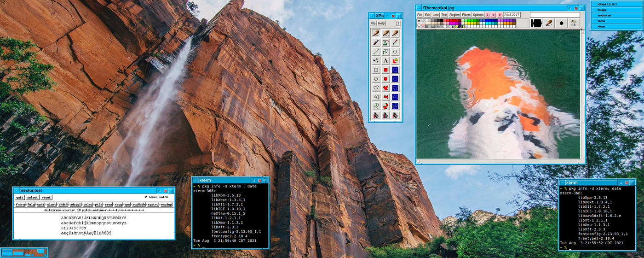The image size is (644, 258).
Task: Open the ptSz dropdown in nexfontsel
Action: 98,204
